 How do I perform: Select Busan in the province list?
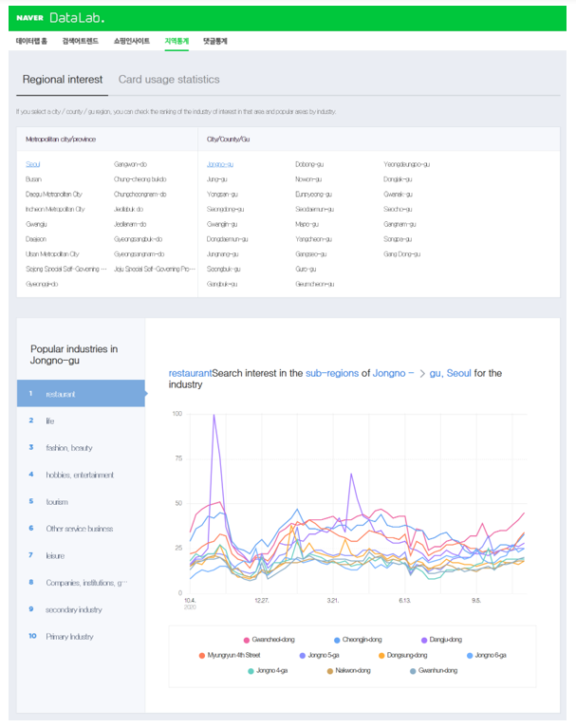[x=33, y=179]
